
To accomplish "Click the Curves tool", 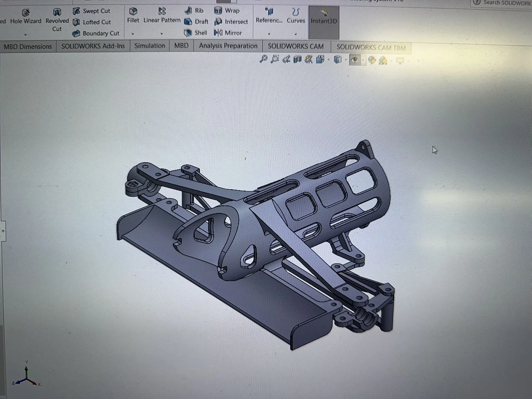I will click(x=296, y=16).
